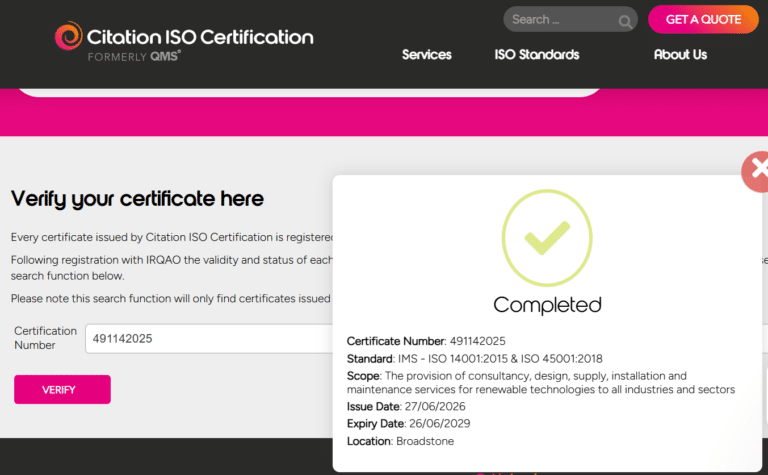Click the Completed status text
Viewport: 768px width, 475px height.
tap(547, 305)
